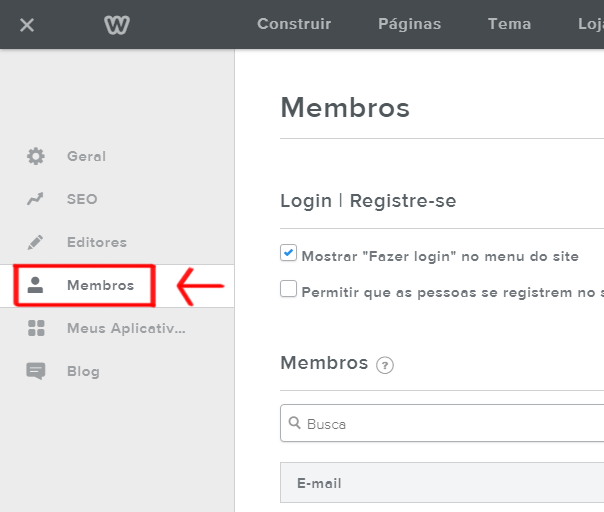Select SEO in the settings sidebar
Image resolution: width=604 pixels, height=512 pixels.
82,199
